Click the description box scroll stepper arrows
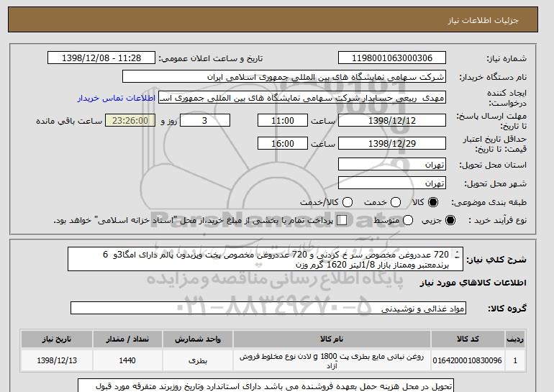Image resolution: width=554 pixels, height=392 pixels. [x=458, y=255]
